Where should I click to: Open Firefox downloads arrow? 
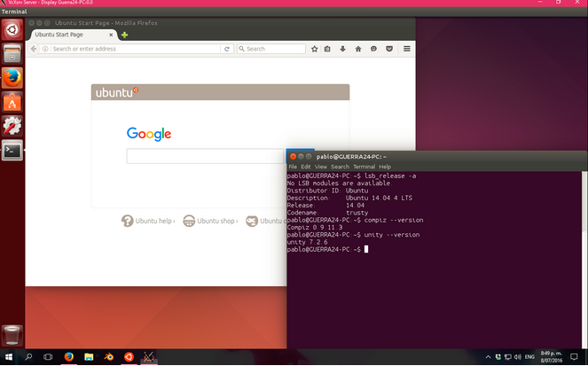(342, 49)
